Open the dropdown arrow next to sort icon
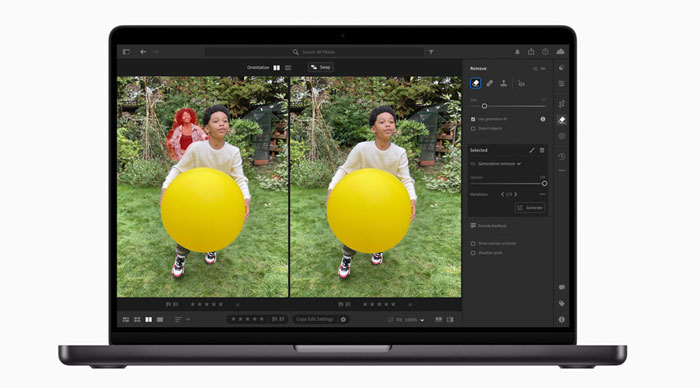The height and width of the screenshot is (388, 700). 188,320
